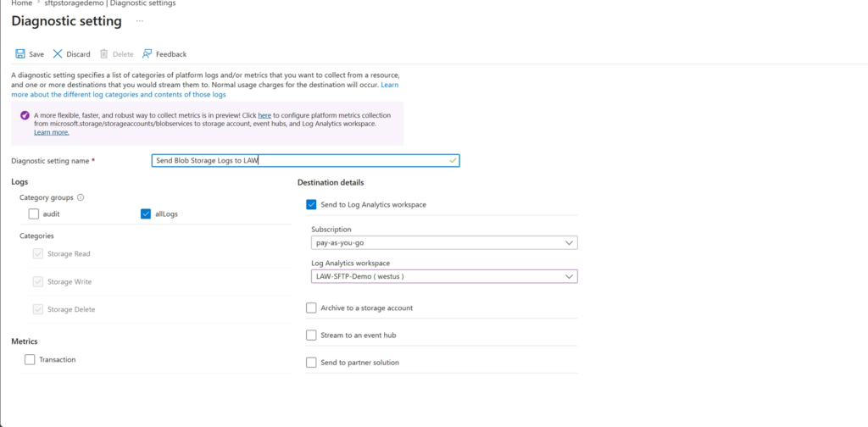This screenshot has height=427, width=868.
Task: Click the Delete trash icon
Action: tap(103, 53)
